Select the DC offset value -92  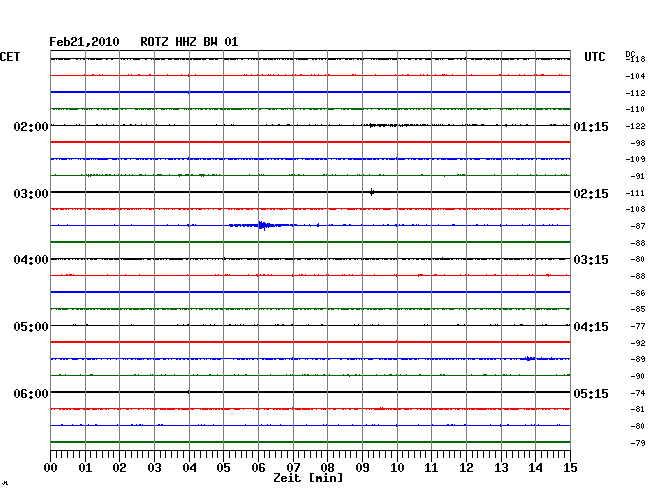pos(638,343)
